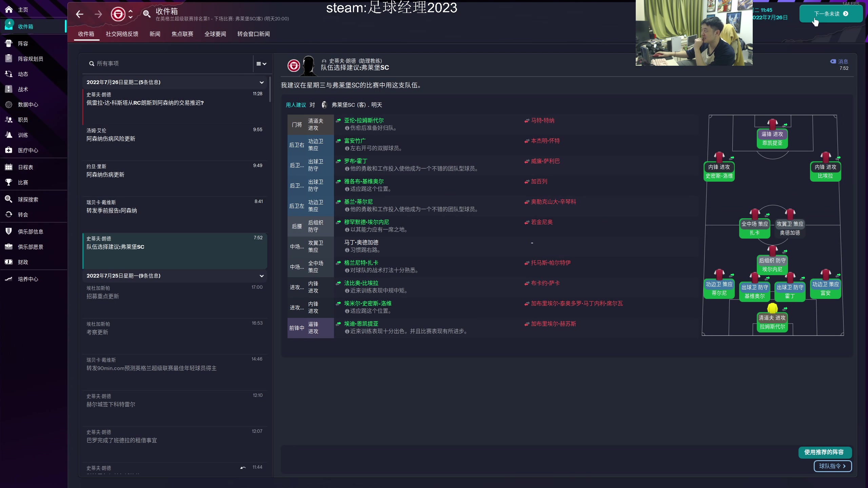This screenshot has width=868, height=488.
Task: Select pitch player 比埃拉 shirt
Action: click(x=826, y=157)
